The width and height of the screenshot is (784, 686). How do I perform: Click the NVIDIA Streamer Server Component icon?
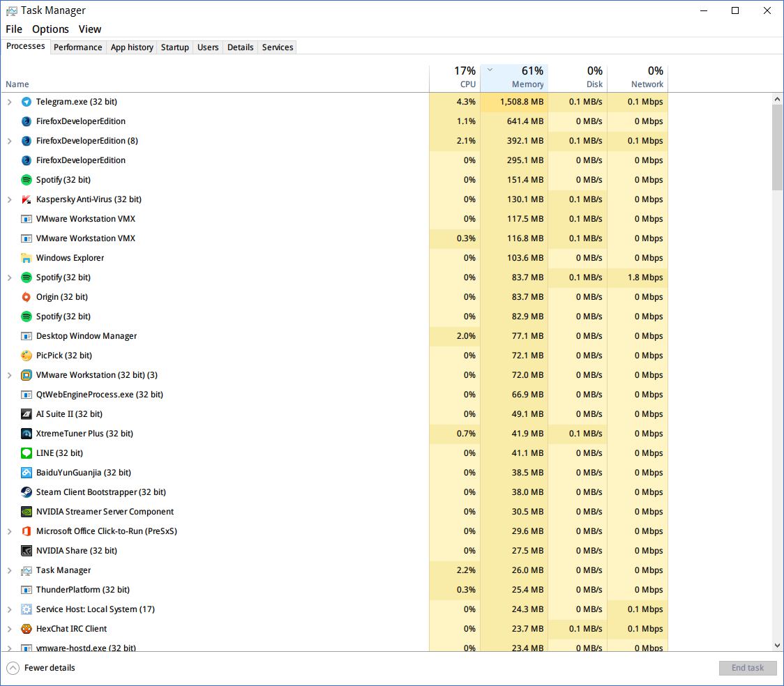(x=27, y=512)
